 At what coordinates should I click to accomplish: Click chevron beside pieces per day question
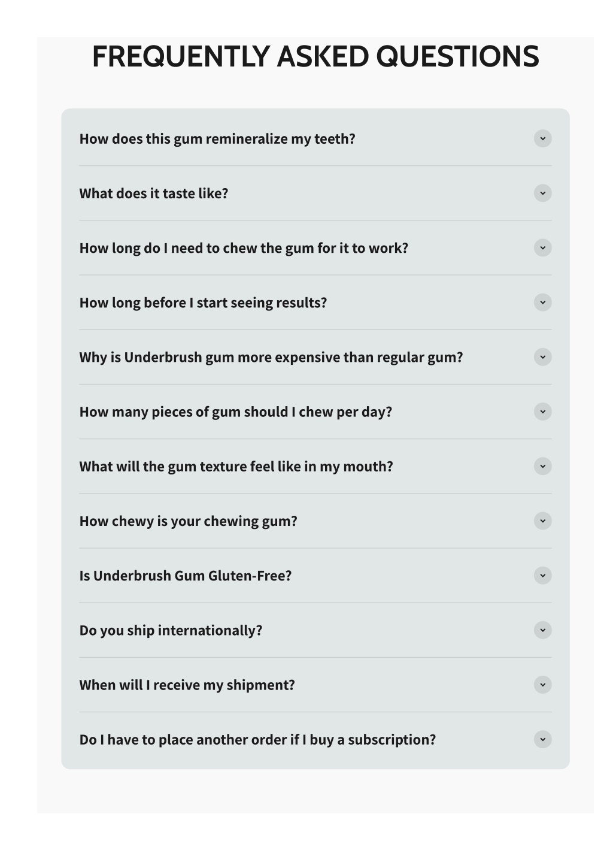click(542, 412)
